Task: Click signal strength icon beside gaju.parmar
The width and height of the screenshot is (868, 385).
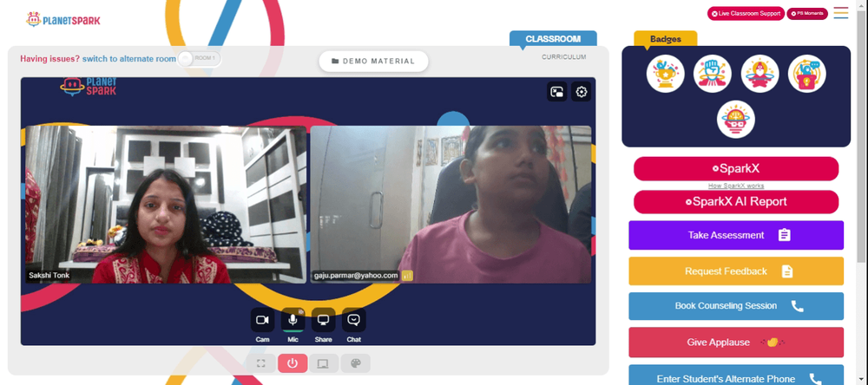Action: pyautogui.click(x=407, y=276)
